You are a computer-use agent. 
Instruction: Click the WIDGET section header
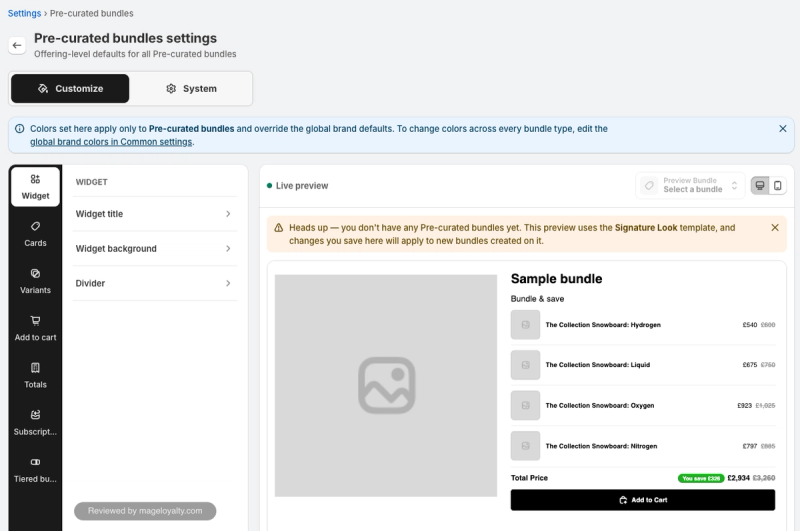[x=91, y=182]
